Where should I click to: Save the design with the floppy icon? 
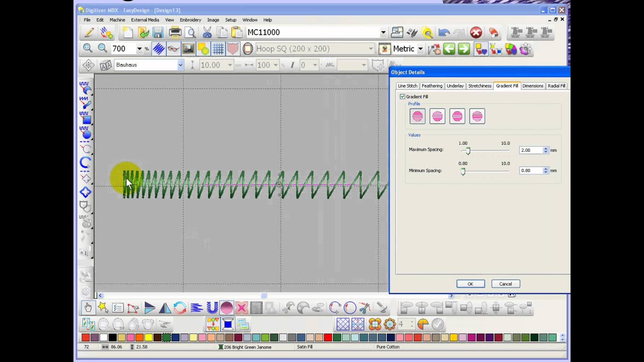(158, 33)
